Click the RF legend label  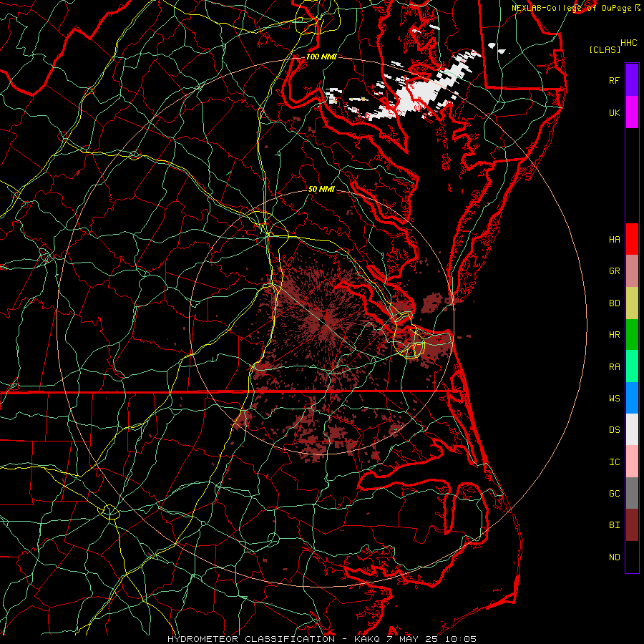614,80
